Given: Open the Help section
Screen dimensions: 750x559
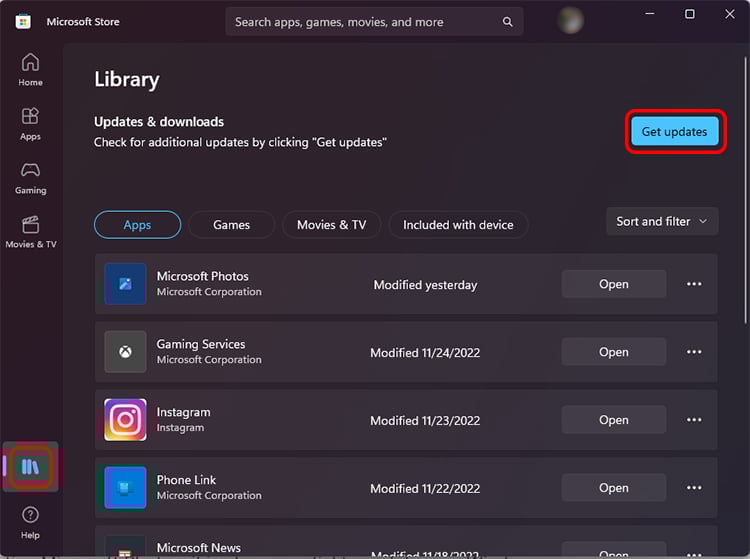Looking at the screenshot, I should pos(30,523).
